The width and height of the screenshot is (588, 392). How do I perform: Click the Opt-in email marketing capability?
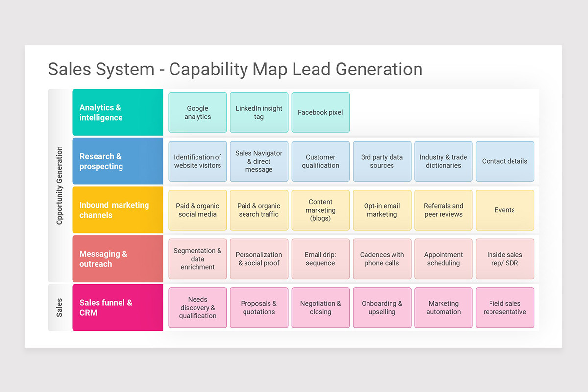pos(382,210)
